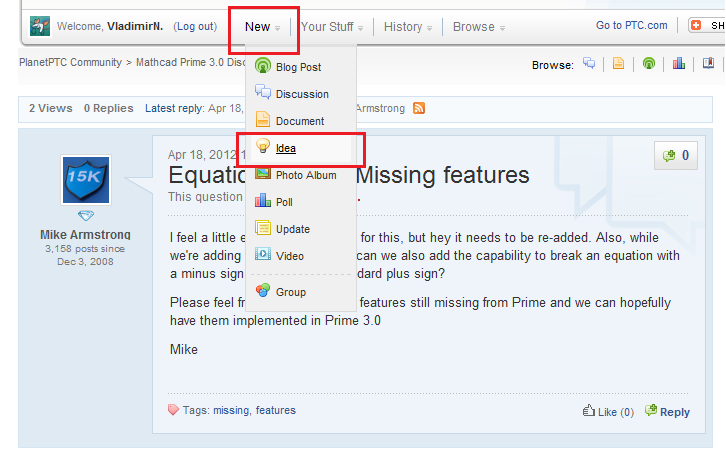
Task: Expand the Your Stuff menu
Action: (332, 27)
